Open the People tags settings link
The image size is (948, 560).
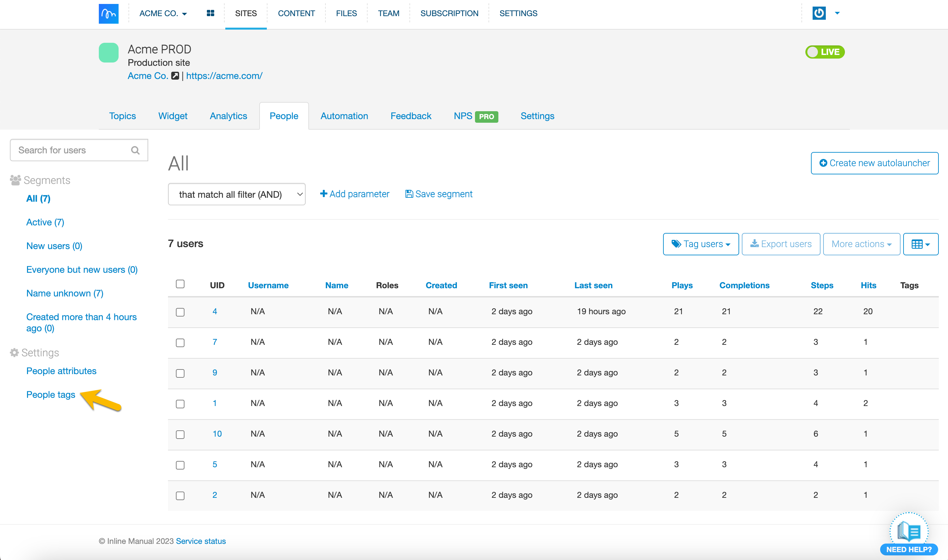click(x=51, y=395)
